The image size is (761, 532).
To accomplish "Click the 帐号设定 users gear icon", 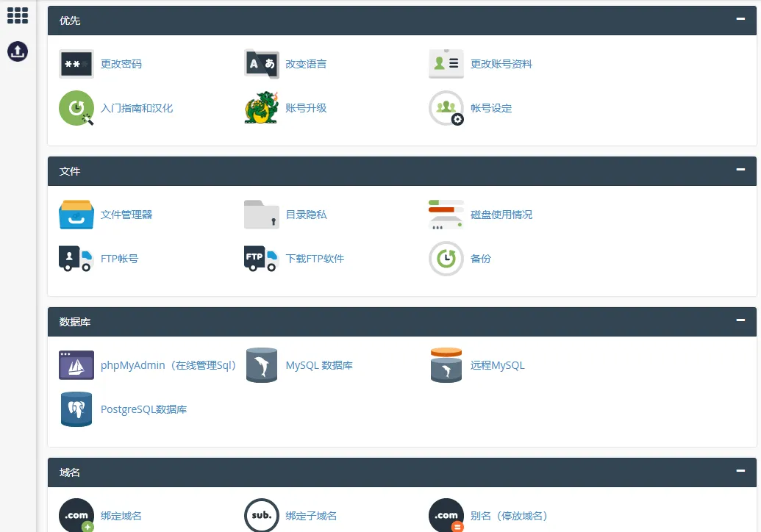I will point(446,108).
